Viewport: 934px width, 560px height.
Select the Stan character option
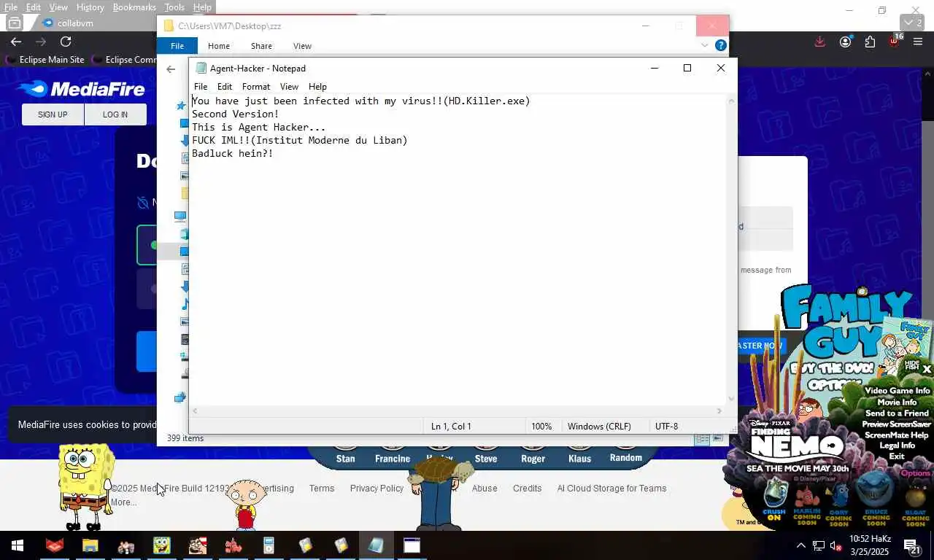click(x=345, y=459)
